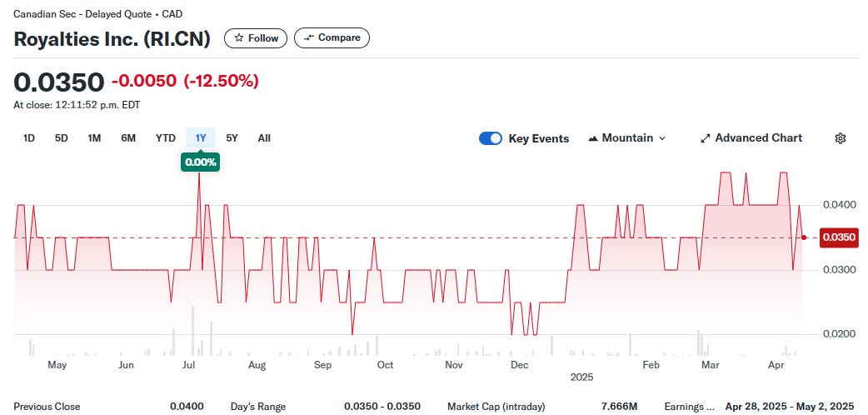
Task: Select the 1M range tab
Action: [94, 138]
